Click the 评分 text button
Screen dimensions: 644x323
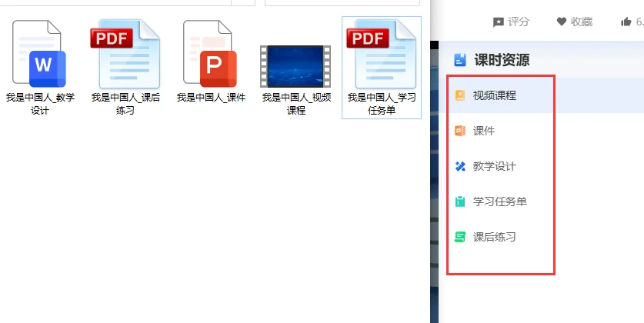coord(519,22)
